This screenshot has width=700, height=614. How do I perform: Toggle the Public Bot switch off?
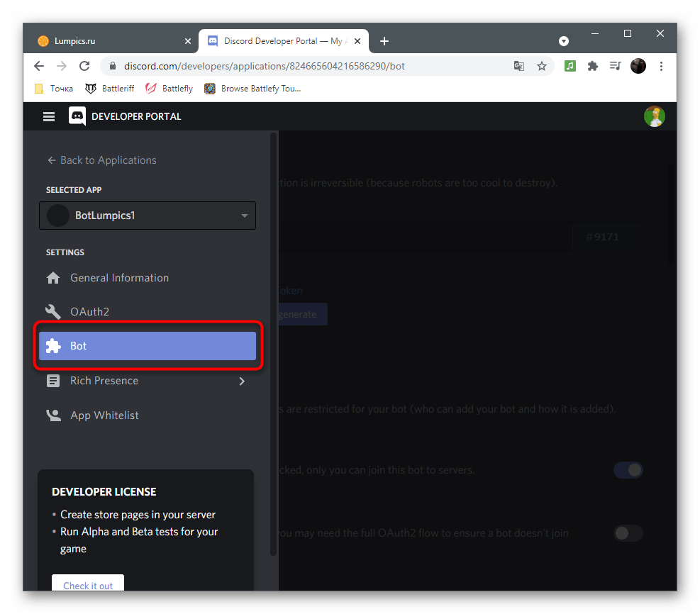pos(628,470)
